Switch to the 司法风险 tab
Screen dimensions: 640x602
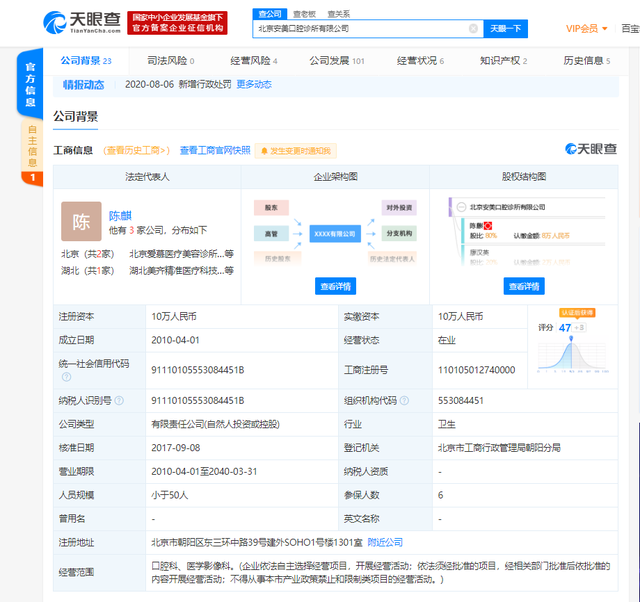171,61
